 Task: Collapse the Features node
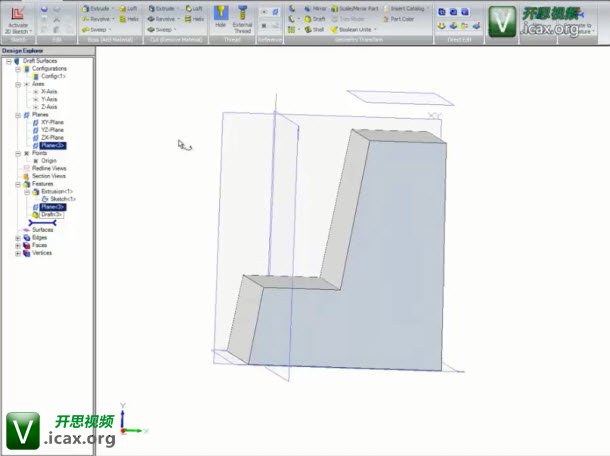(x=18, y=184)
